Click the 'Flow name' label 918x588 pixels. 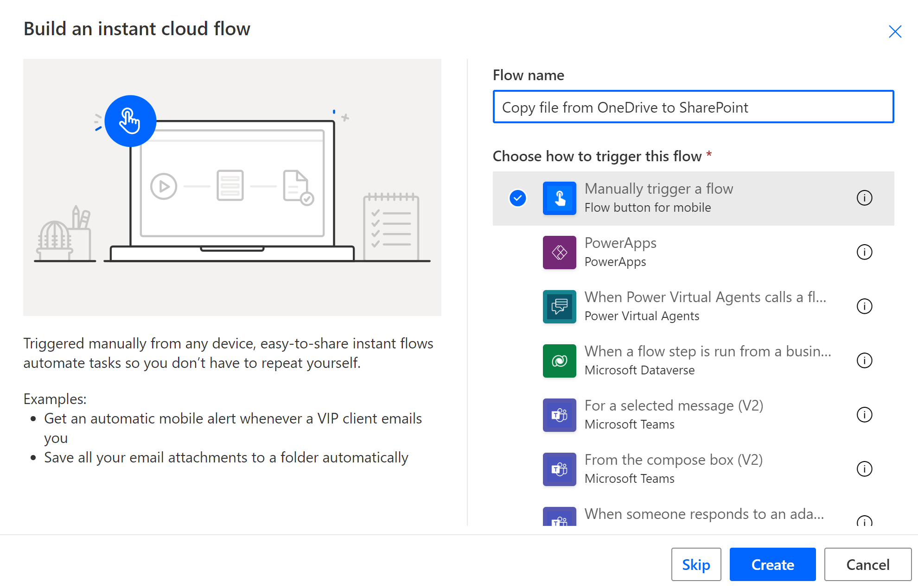pos(528,75)
